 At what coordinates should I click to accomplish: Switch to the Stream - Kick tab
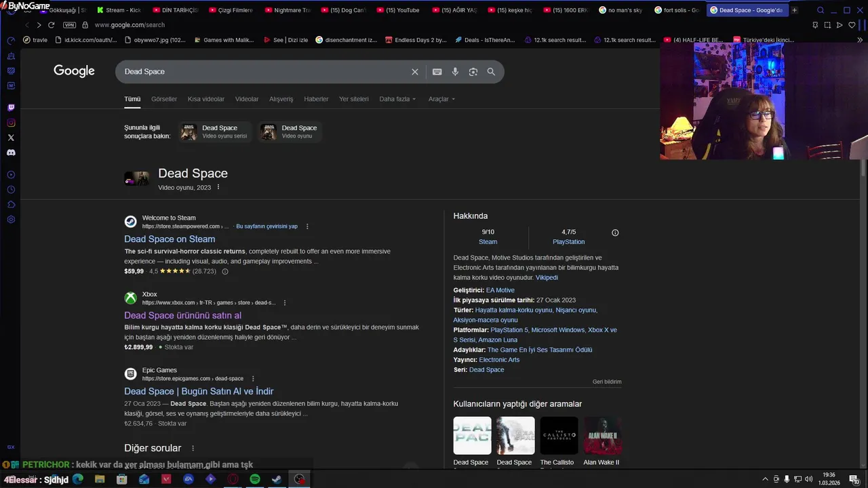tap(119, 10)
